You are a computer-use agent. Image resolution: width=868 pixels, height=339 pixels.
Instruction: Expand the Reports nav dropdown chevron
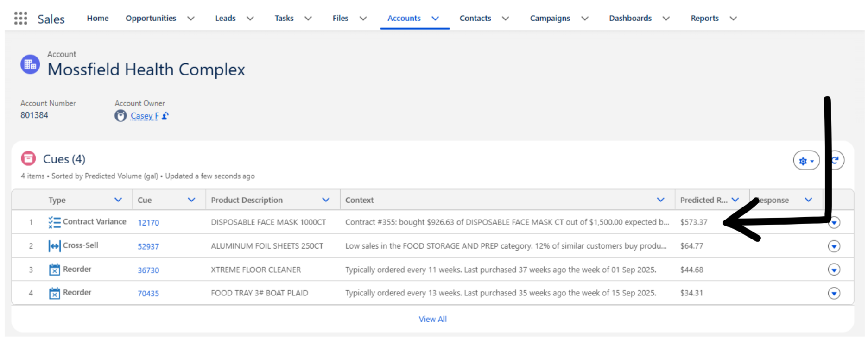tap(733, 19)
